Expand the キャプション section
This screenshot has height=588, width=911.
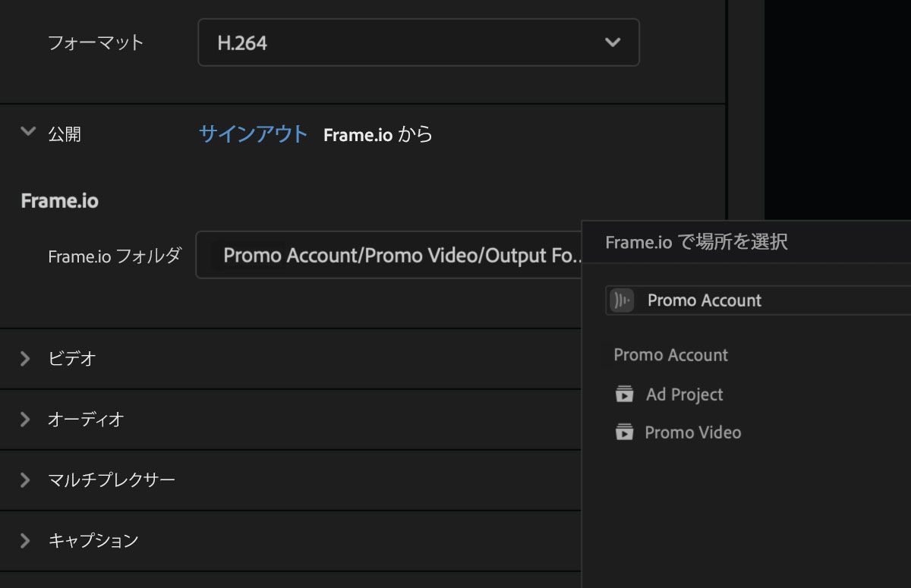pos(25,541)
